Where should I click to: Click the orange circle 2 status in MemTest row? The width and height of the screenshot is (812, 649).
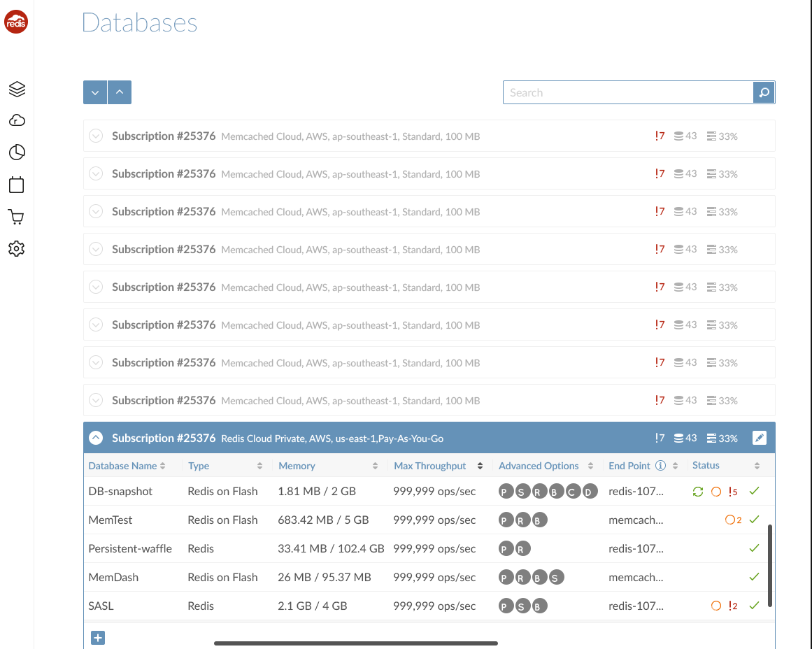[x=733, y=520]
